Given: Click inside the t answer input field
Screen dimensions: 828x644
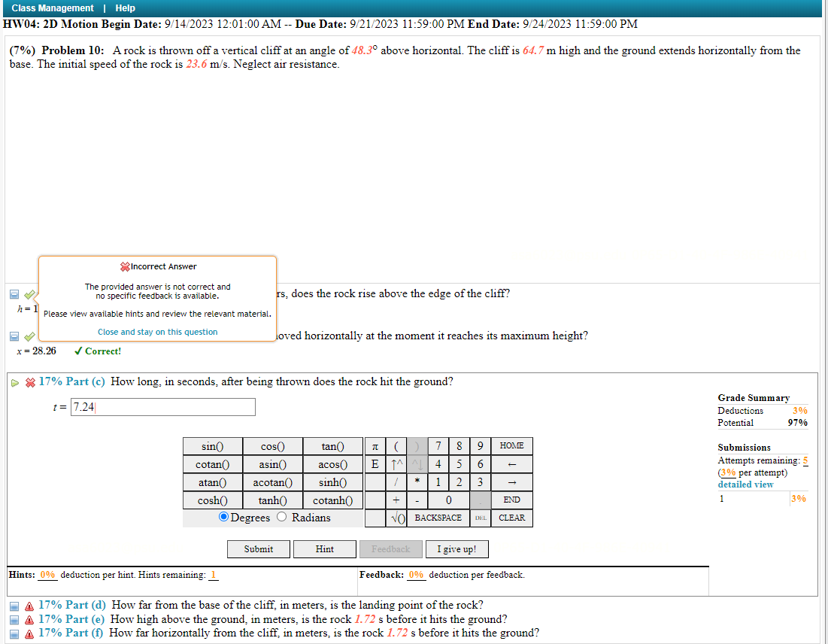Looking at the screenshot, I should [x=162, y=406].
